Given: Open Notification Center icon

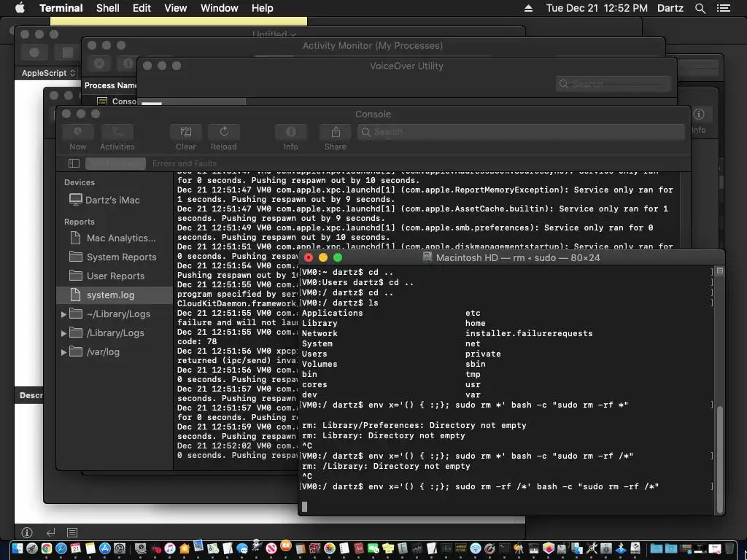Looking at the screenshot, I should click(724, 8).
